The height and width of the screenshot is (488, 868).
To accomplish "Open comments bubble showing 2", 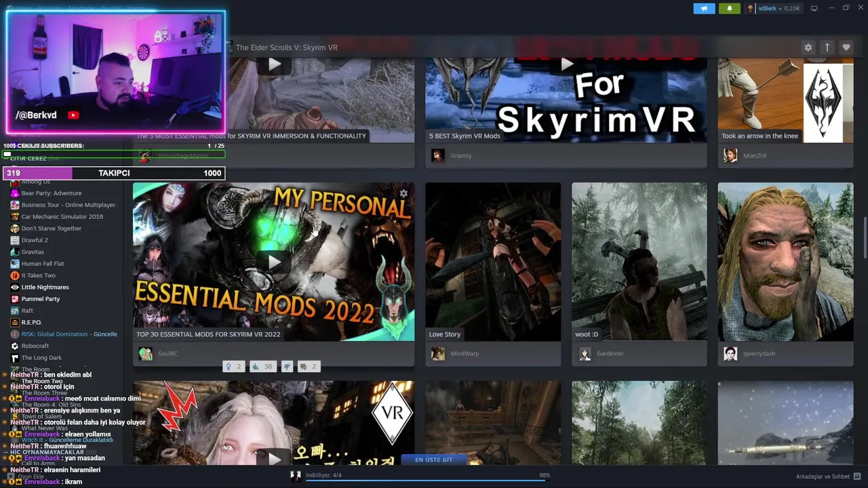I will [309, 367].
